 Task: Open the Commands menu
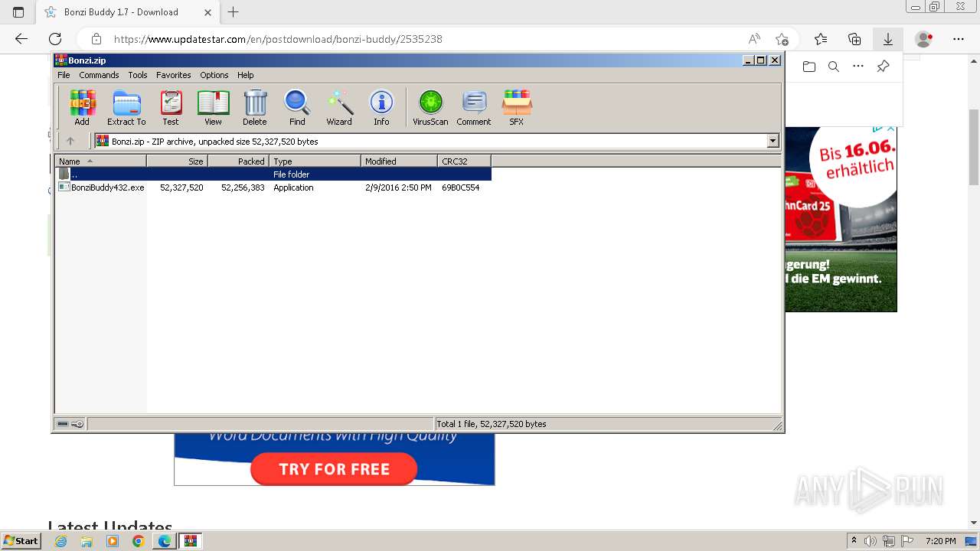(99, 75)
